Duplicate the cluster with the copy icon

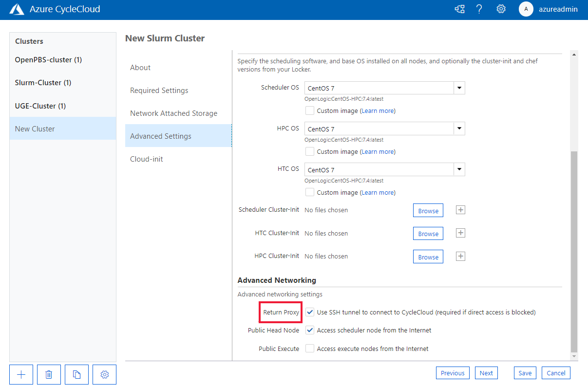(76, 374)
